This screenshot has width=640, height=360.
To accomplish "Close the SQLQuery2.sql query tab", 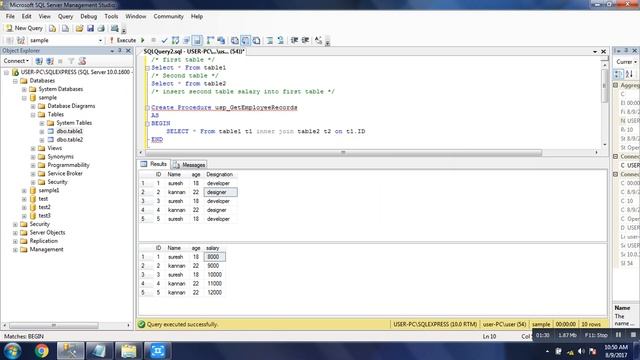I will (603, 51).
